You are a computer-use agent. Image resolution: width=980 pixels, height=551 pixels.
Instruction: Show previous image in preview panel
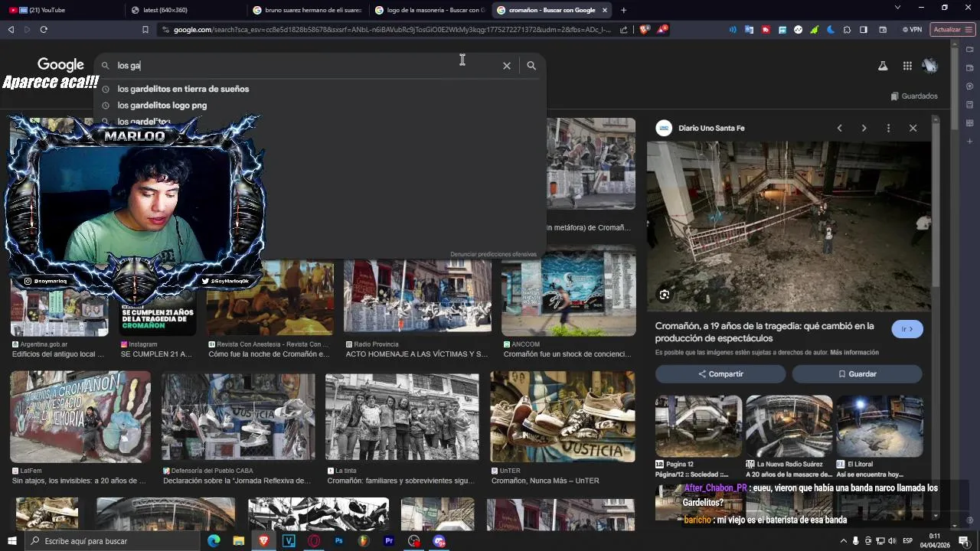click(x=839, y=129)
